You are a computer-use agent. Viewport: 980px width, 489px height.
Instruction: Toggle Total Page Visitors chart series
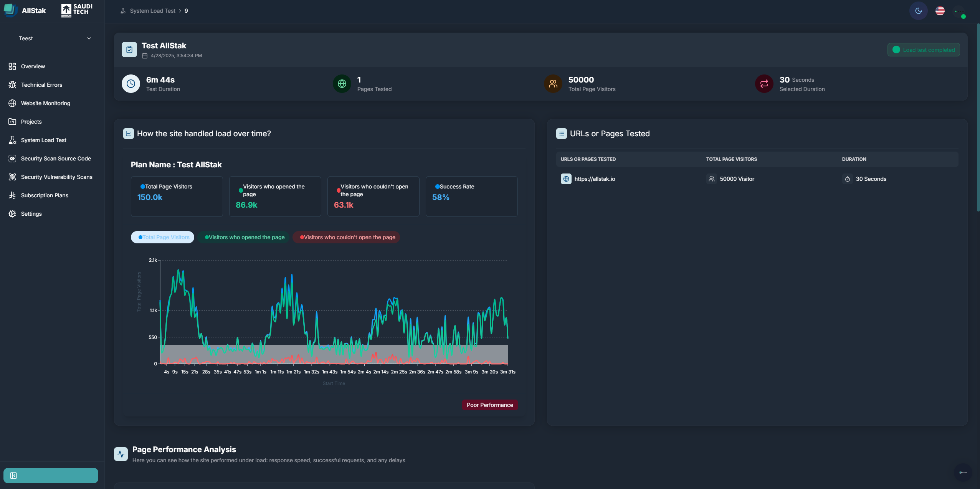click(162, 237)
